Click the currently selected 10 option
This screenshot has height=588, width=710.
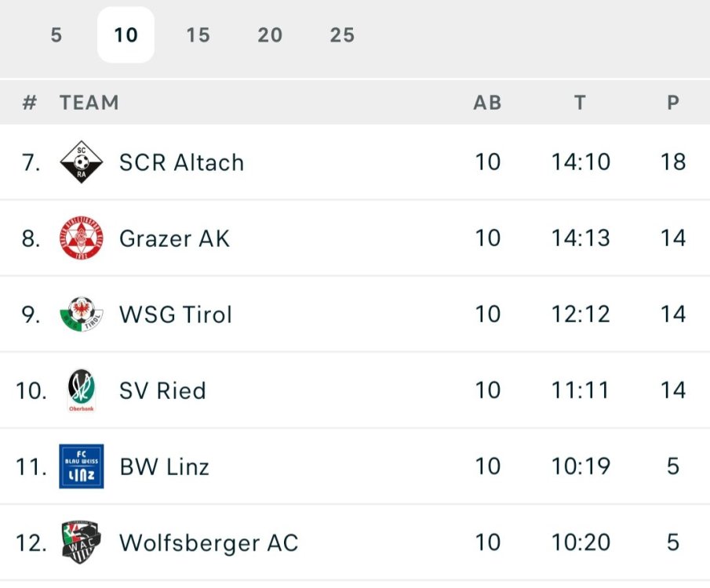(127, 34)
